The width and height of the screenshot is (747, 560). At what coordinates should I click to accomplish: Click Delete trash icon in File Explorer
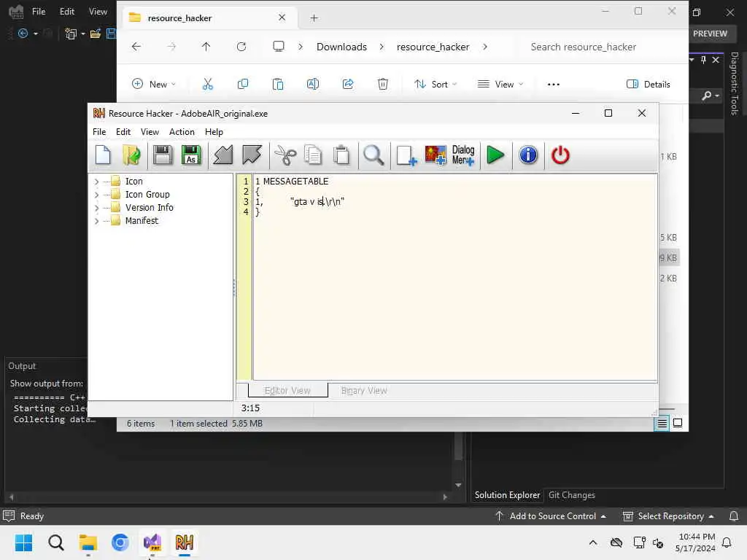382,85
